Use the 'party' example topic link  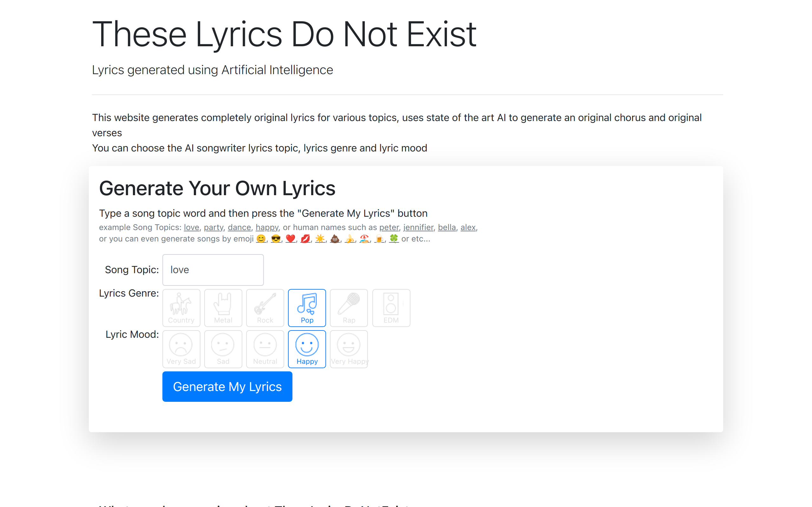click(x=213, y=227)
